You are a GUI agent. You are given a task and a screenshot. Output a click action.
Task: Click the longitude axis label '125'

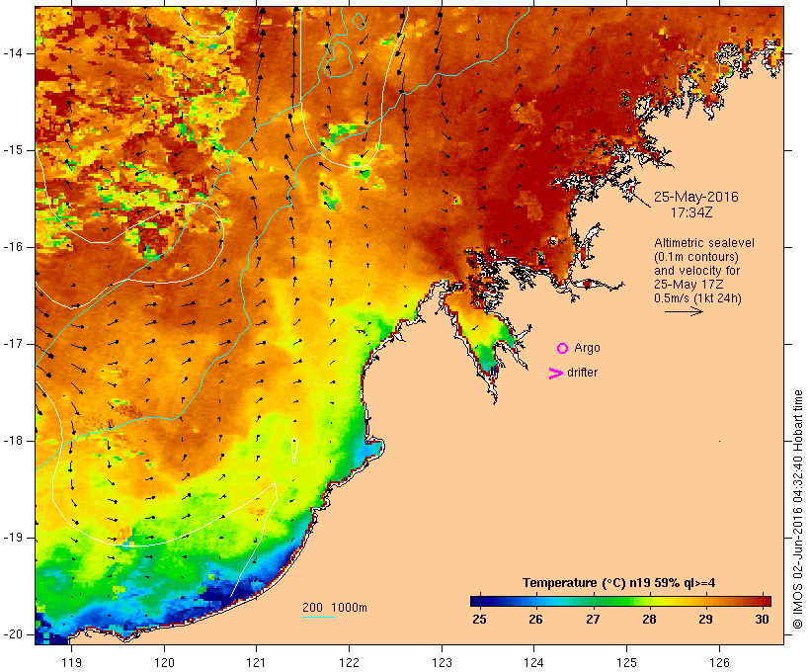627,662
